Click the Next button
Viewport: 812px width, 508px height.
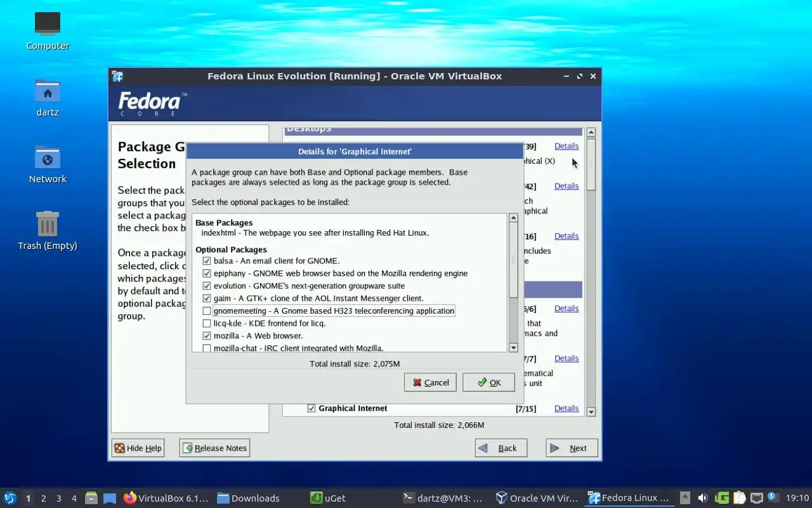[x=572, y=448]
